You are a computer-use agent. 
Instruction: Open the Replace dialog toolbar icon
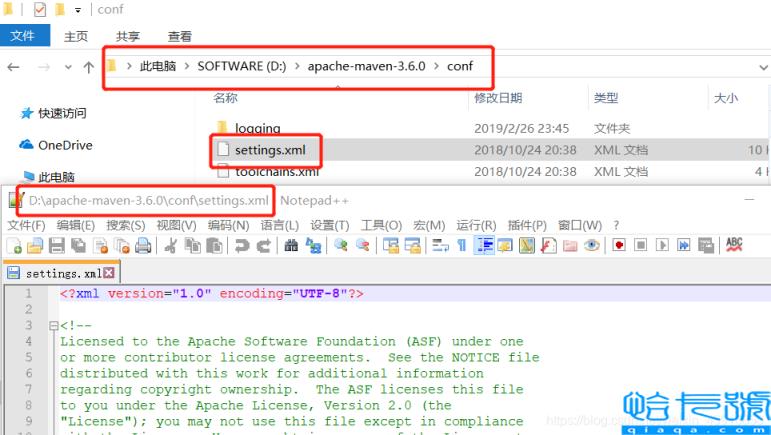coord(313,245)
